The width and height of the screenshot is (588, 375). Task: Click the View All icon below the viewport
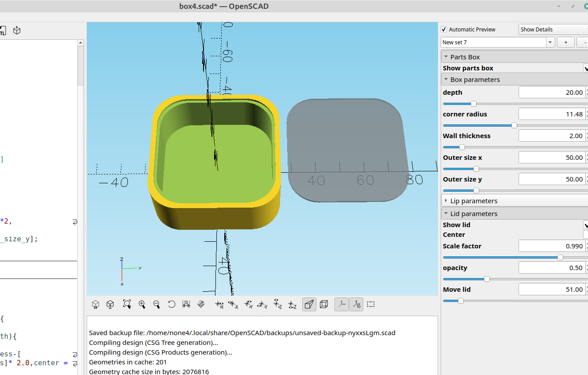coord(127,304)
